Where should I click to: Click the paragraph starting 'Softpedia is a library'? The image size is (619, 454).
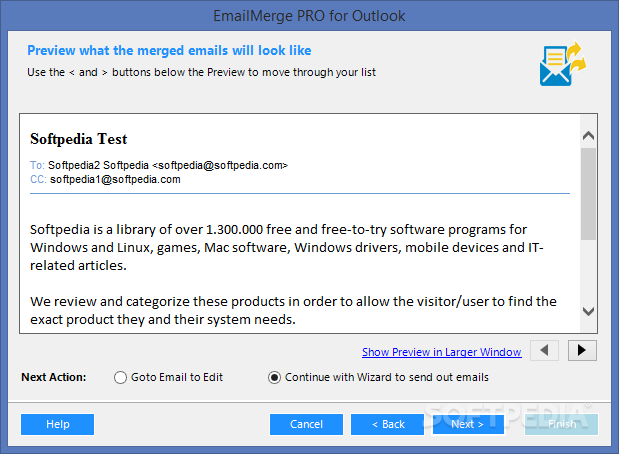pyautogui.click(x=287, y=248)
